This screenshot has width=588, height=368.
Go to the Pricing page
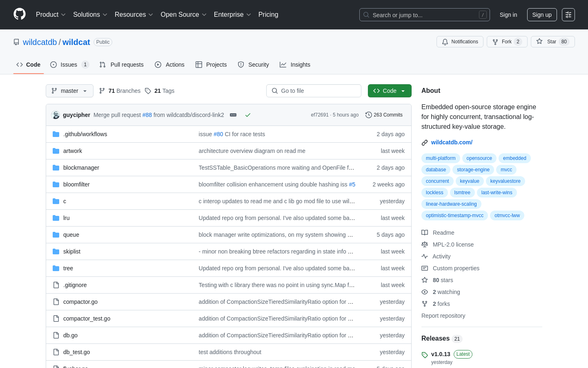click(268, 15)
